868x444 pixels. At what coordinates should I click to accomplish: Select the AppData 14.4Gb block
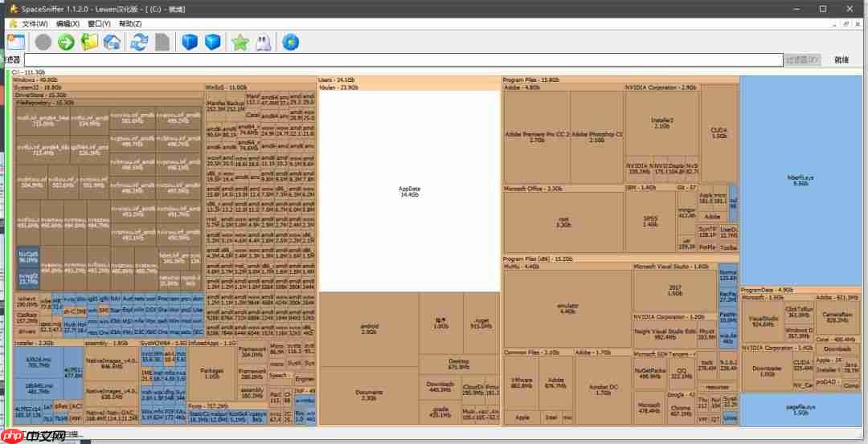coord(410,191)
